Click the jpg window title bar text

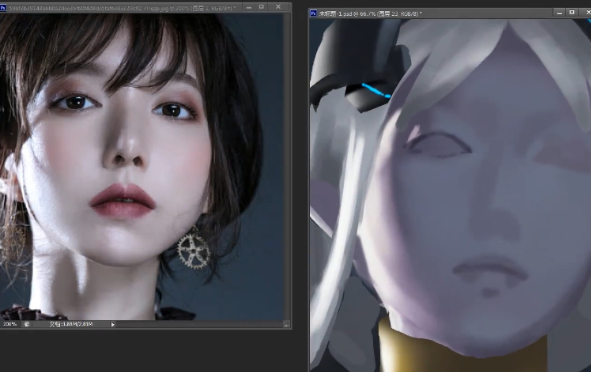point(122,8)
